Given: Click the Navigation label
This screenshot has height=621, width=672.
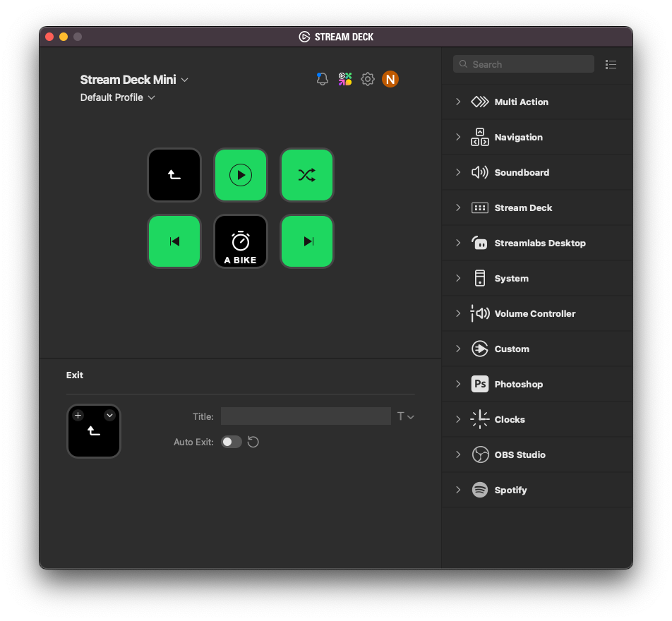Looking at the screenshot, I should [x=519, y=137].
